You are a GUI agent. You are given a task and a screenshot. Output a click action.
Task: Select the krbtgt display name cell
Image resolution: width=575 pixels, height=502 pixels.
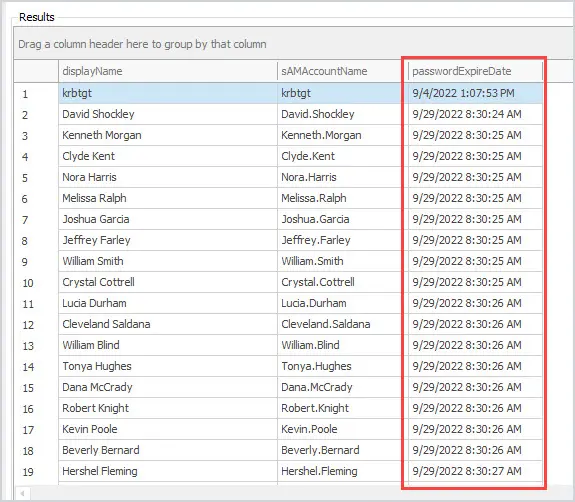click(x=168, y=93)
